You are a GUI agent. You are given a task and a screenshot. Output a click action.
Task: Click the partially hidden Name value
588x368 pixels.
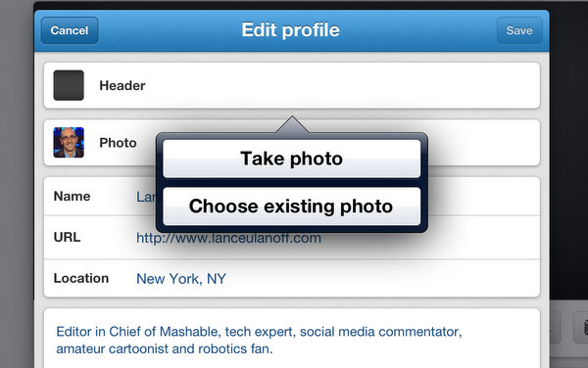[x=145, y=197]
